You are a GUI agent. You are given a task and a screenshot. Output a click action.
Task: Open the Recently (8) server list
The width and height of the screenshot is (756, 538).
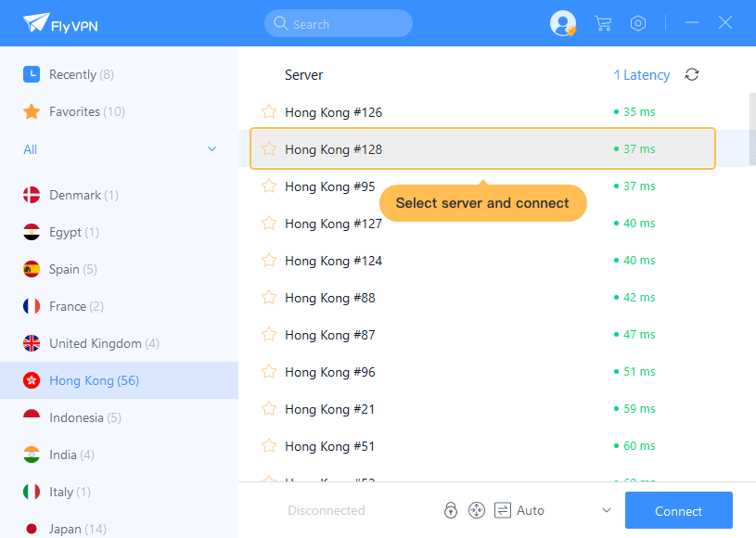[119, 75]
